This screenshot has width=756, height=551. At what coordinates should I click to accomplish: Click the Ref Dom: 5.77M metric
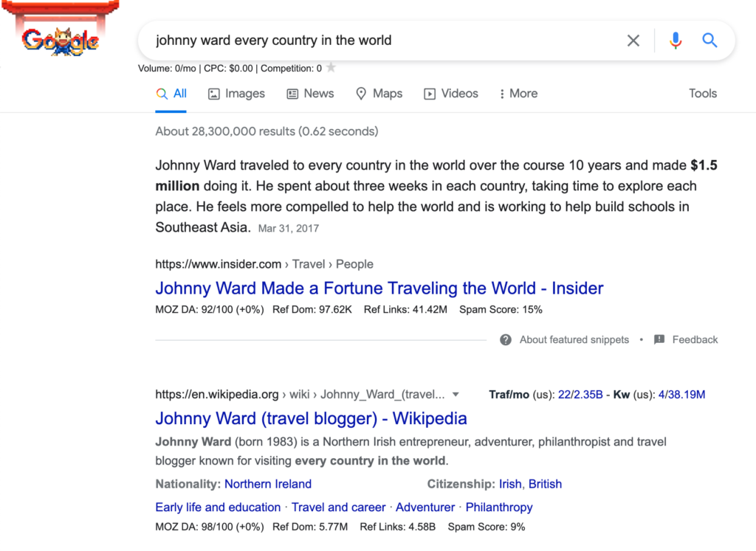point(310,527)
